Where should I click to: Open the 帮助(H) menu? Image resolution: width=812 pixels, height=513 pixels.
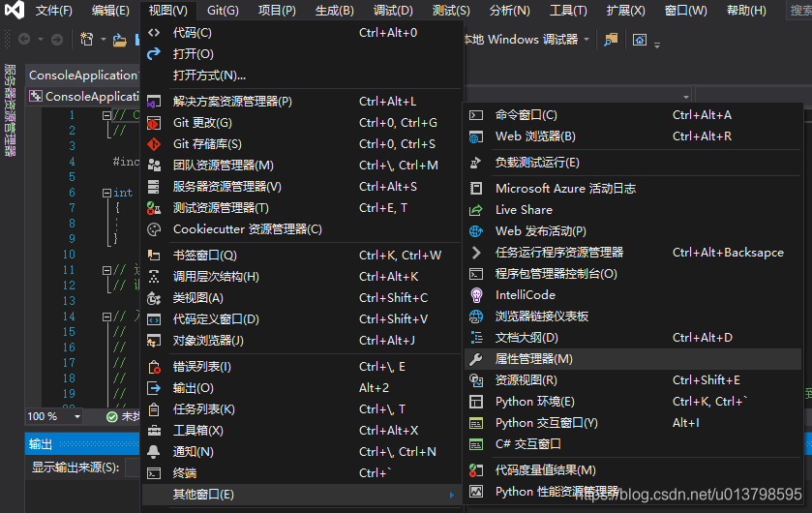[746, 11]
